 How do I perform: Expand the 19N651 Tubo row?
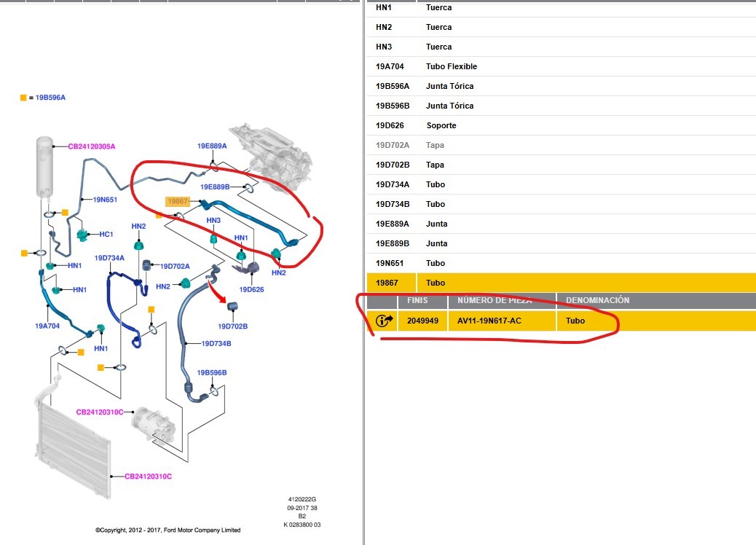tap(435, 263)
